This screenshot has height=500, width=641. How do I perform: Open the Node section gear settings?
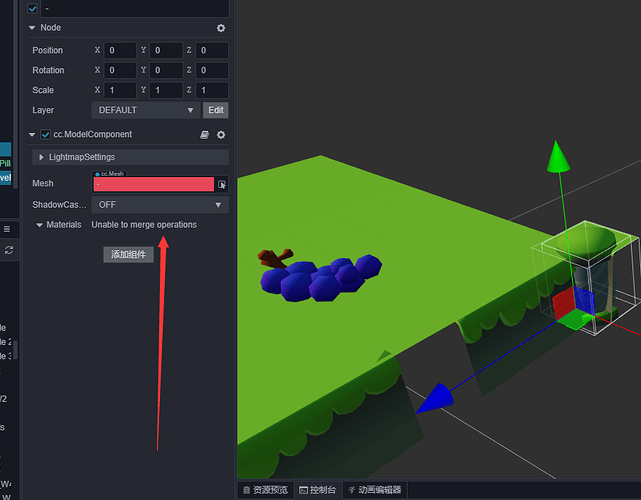coord(221,28)
